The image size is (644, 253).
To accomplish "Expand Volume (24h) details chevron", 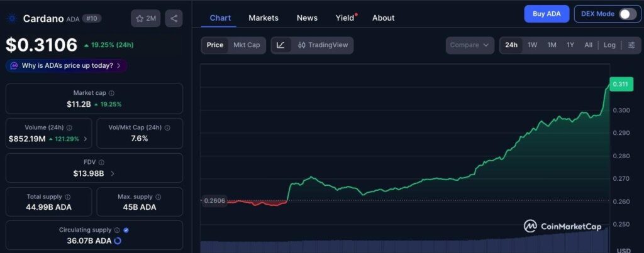I will click(86, 139).
